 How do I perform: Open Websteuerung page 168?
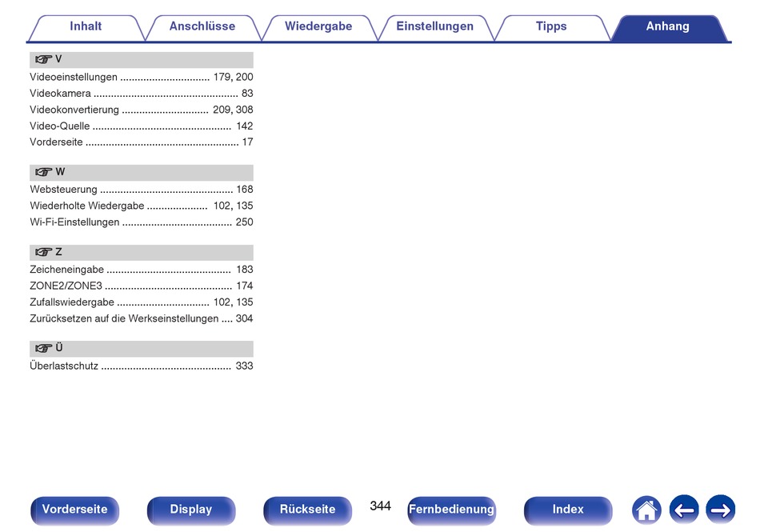tap(244, 190)
